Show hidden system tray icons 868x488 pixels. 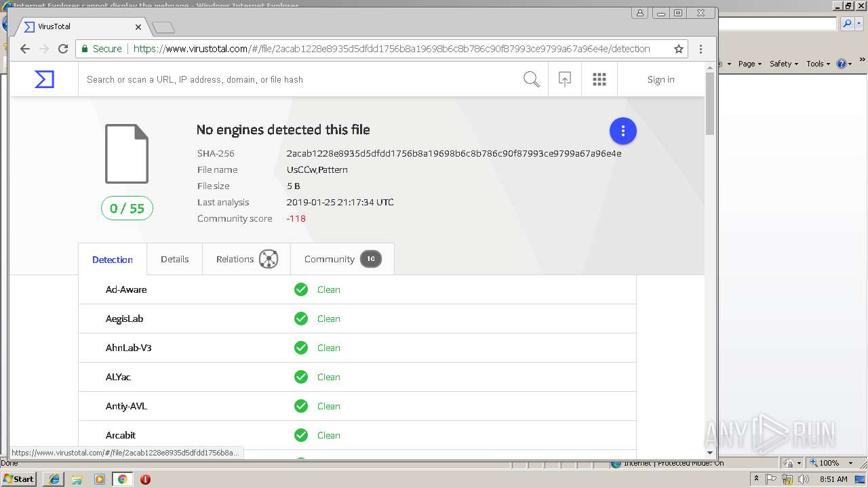click(756, 479)
